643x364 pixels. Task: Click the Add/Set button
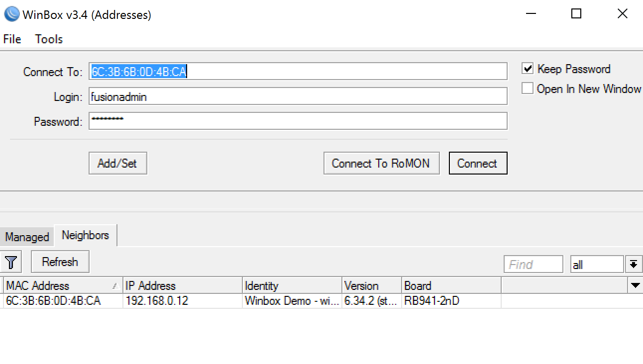click(118, 164)
